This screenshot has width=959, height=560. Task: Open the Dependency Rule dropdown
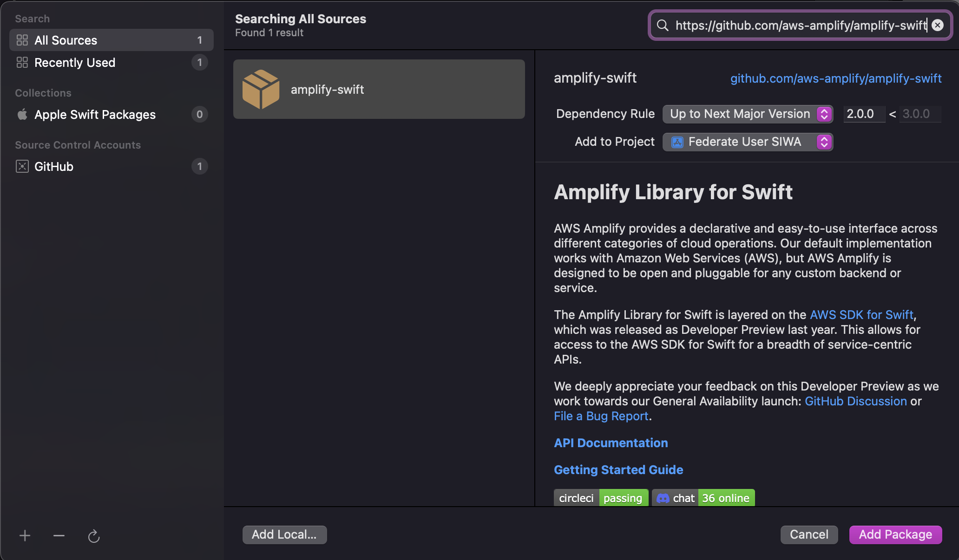tap(748, 114)
